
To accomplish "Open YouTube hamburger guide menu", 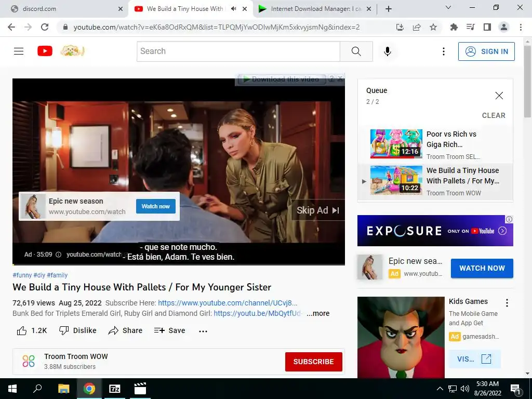I will click(19, 51).
